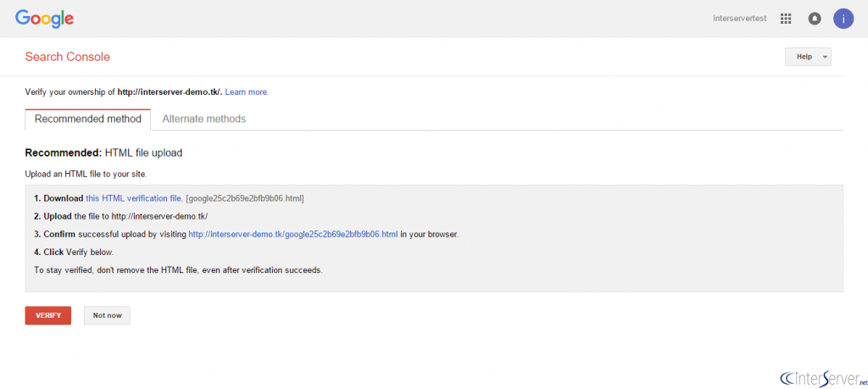The width and height of the screenshot is (868, 389).
Task: Click step '4. Click Verify below' text
Action: pyautogui.click(x=74, y=253)
